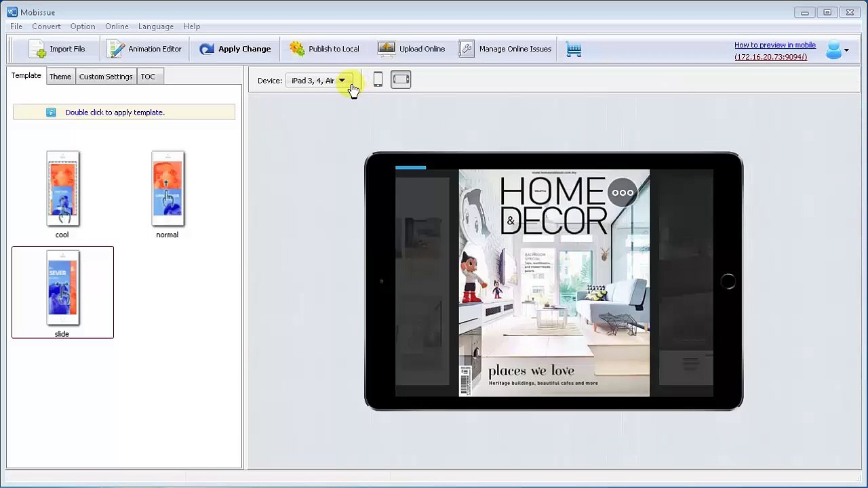Open the Online menu
The height and width of the screenshot is (488, 868).
(117, 26)
